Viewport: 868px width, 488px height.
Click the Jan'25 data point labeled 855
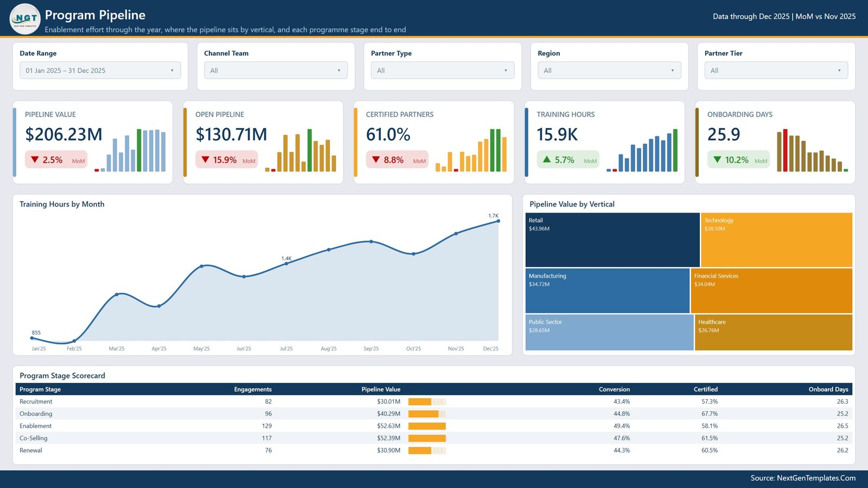(32, 338)
